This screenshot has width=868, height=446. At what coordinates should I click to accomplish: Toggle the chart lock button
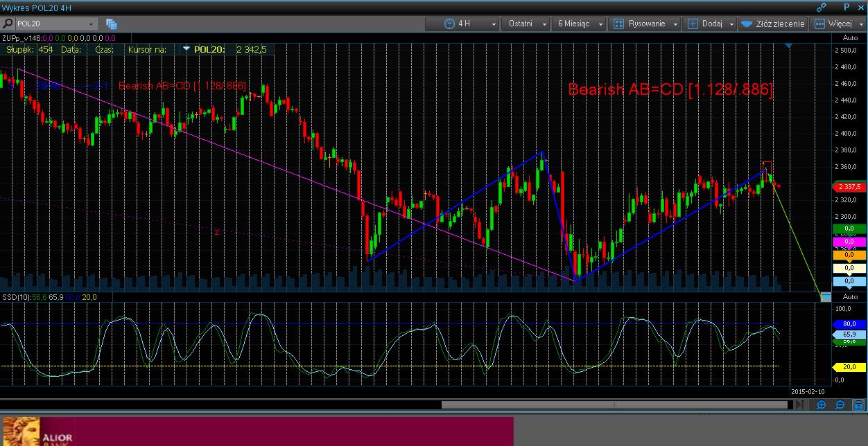point(858,405)
